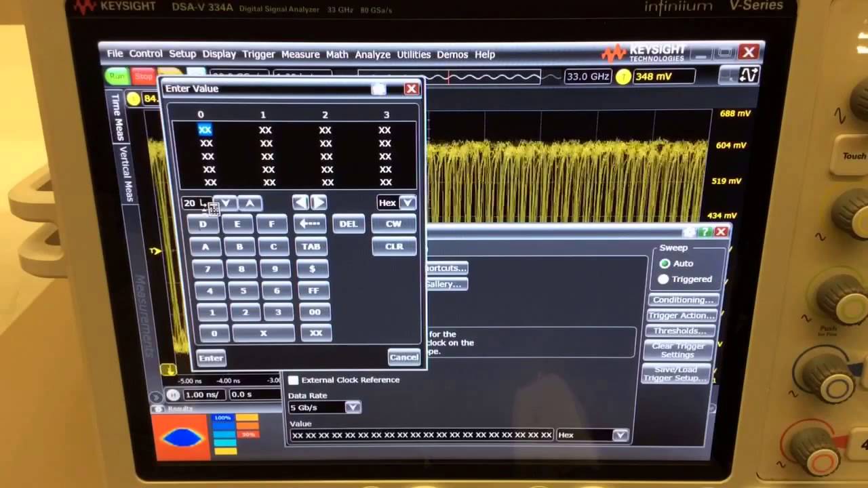Click the Trigger Action... button
Image resolution: width=868 pixels, height=488 pixels.
[682, 315]
